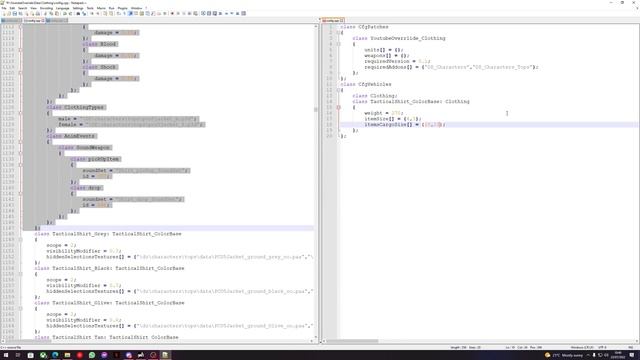Click the 'class CfgPatches' line

pyautogui.click(x=364, y=27)
